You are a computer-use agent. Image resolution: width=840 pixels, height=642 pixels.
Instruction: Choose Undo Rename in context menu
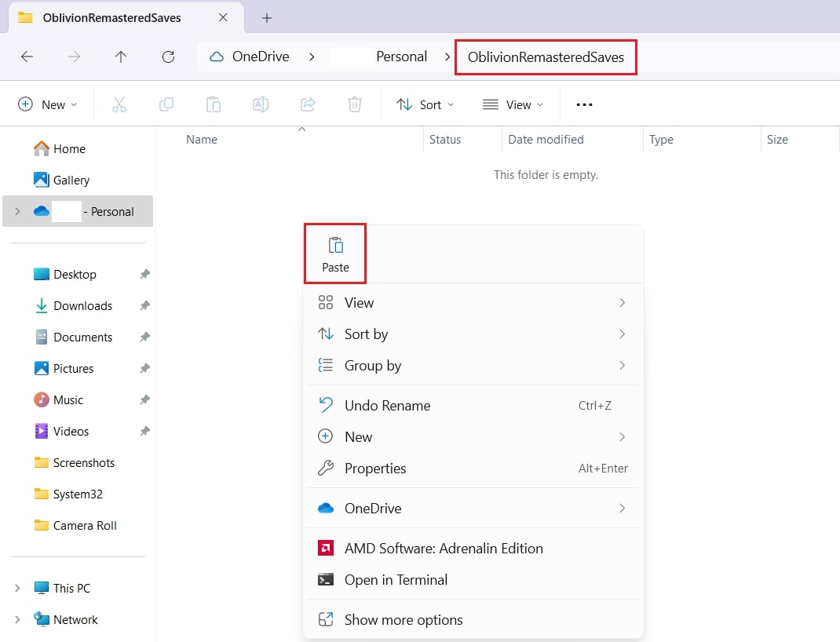point(473,405)
